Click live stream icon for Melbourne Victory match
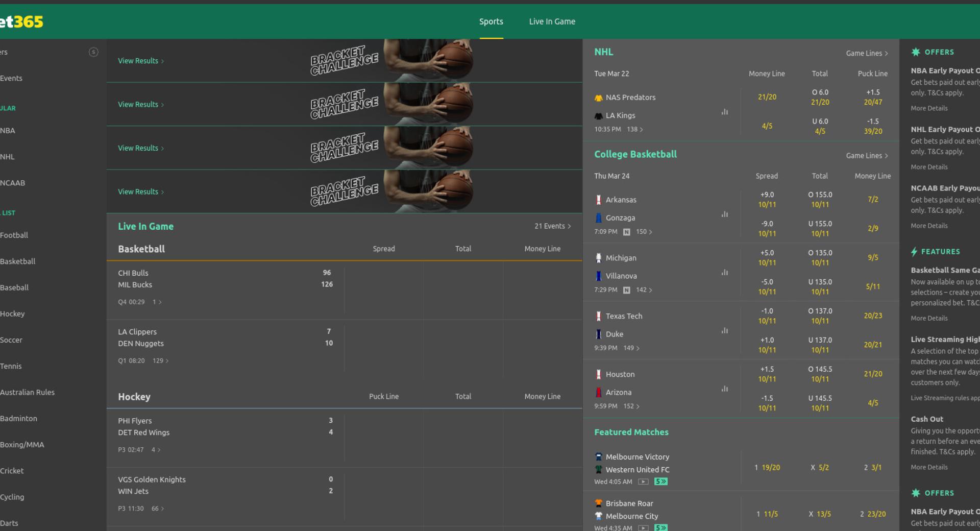Screen dimensions: 980x531 [x=643, y=481]
